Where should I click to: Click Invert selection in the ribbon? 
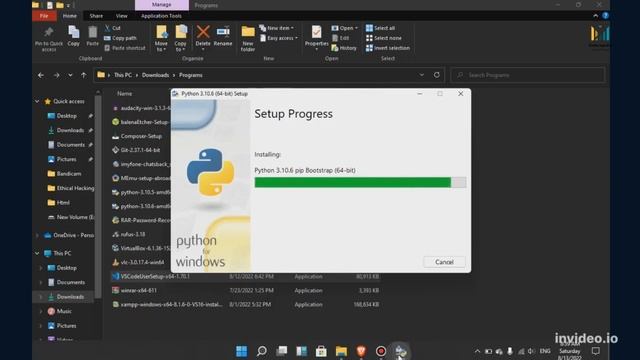coord(388,48)
